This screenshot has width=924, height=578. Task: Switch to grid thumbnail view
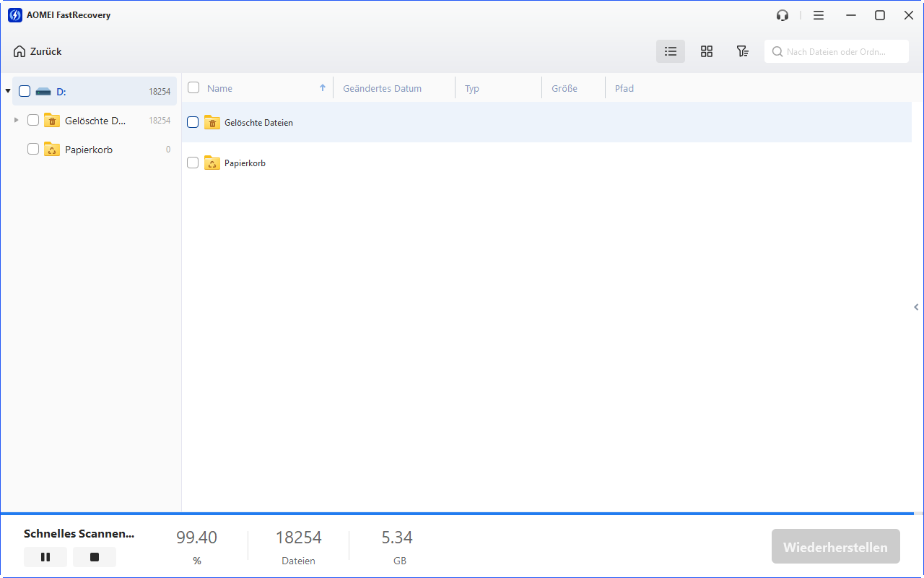pos(707,51)
